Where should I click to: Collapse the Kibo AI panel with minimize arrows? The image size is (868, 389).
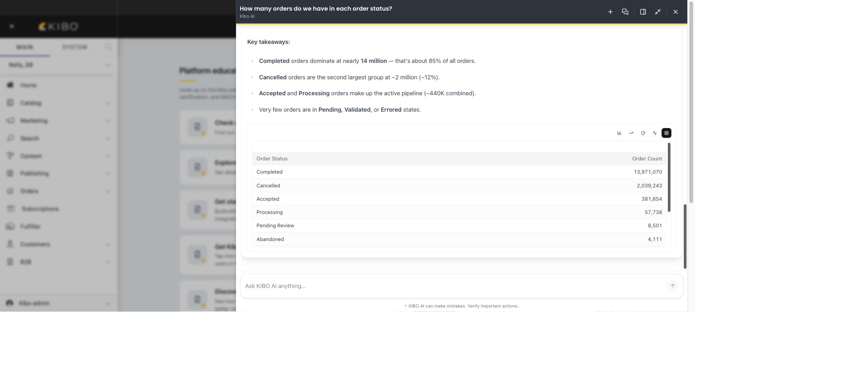(x=658, y=12)
